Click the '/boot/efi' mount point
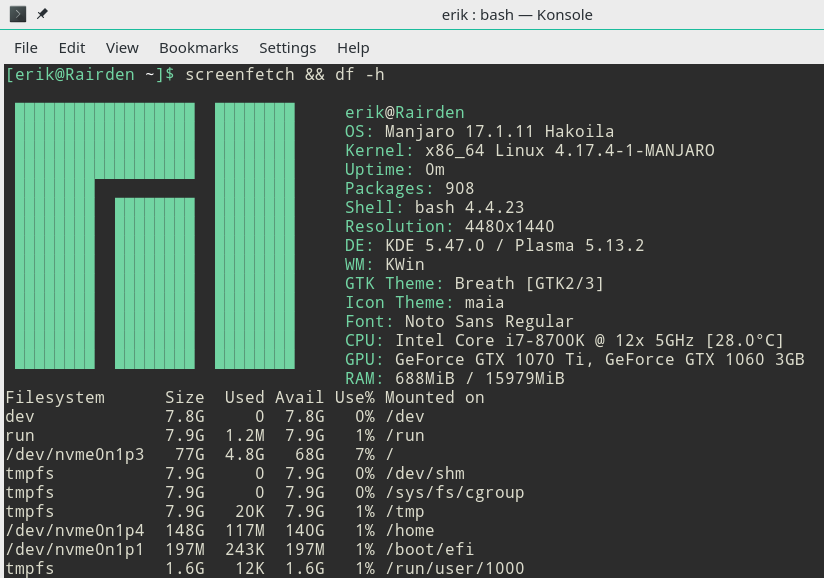Viewport: 824px width, 578px height. tap(429, 549)
